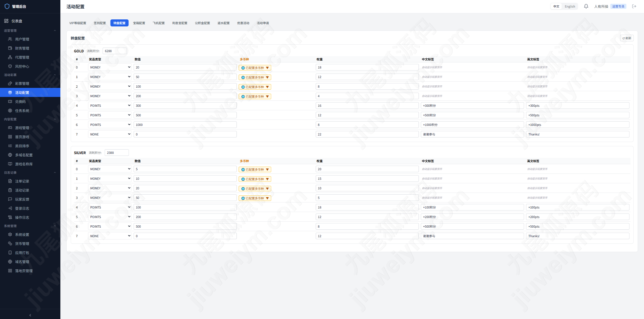Open 游戏管理 gamepad icon
The height and width of the screenshot is (319, 644).
pyautogui.click(x=10, y=128)
